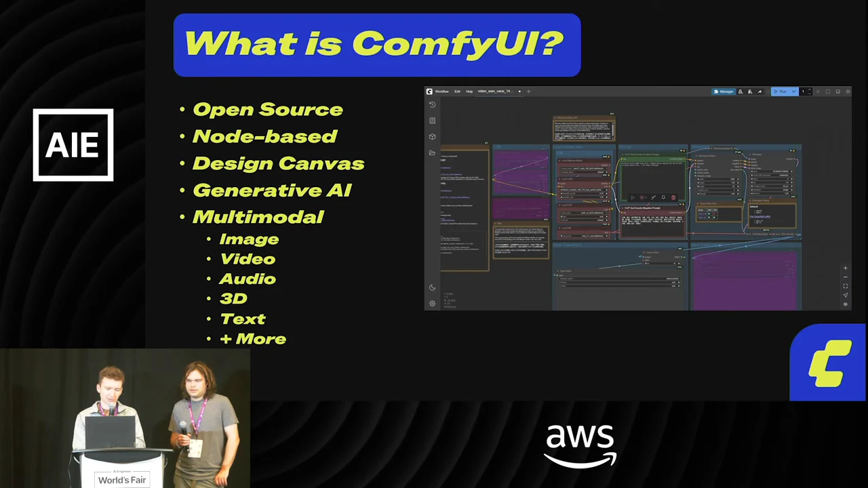Select the video_wan_vace_14 workflow tab
This screenshot has width=868, height=488.
coord(500,91)
